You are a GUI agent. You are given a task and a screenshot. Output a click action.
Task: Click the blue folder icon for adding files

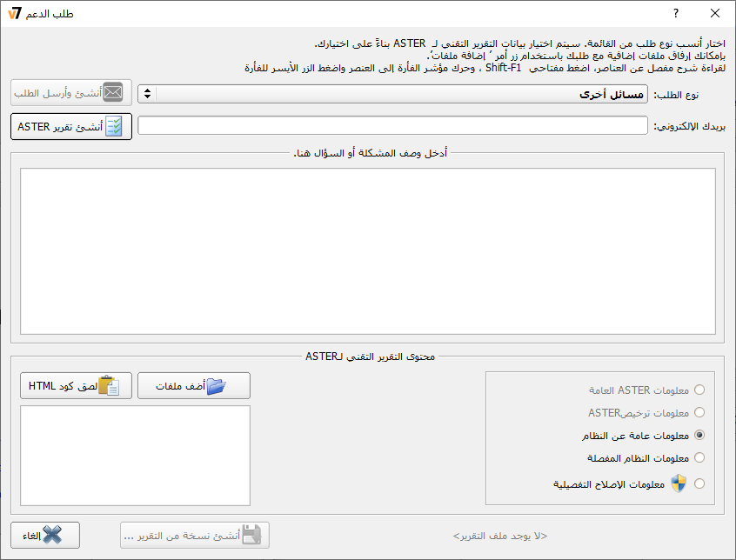(216, 386)
